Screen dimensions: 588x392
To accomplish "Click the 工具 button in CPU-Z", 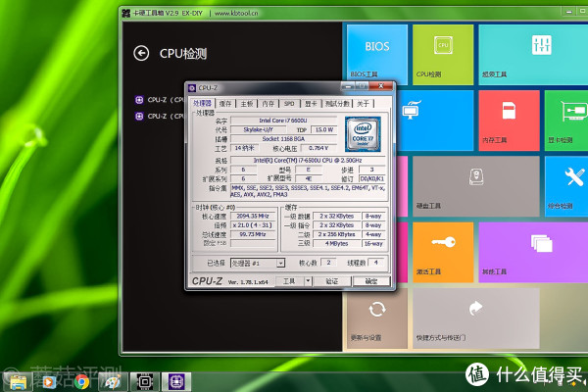I will coord(289,281).
